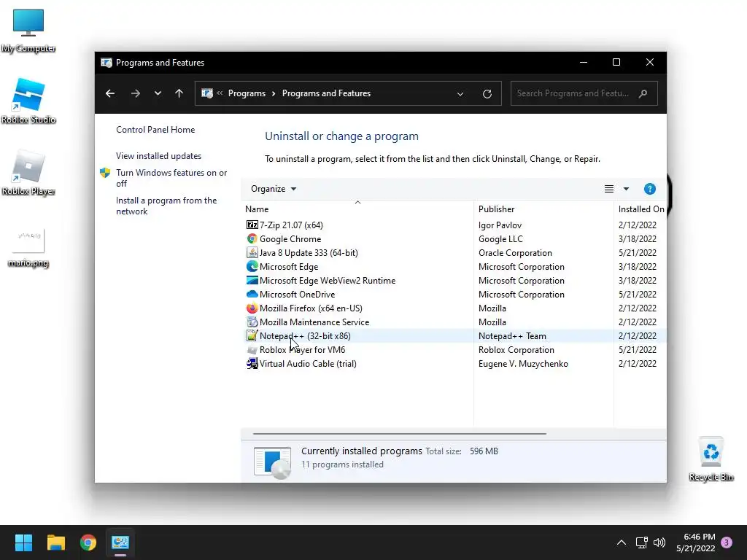Viewport: 747px width, 560px height.
Task: Select the Google LLC publisher cell
Action: [500, 239]
